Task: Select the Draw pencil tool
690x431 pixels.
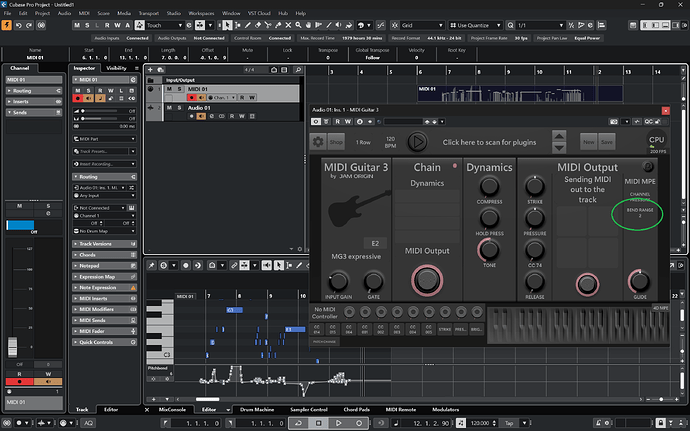Action: [248, 26]
